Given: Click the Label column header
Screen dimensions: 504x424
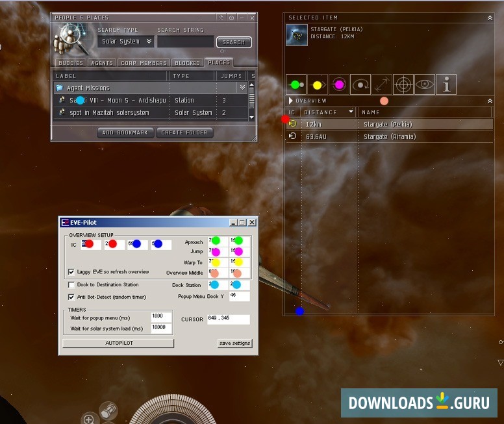Looking at the screenshot, I should 110,76.
